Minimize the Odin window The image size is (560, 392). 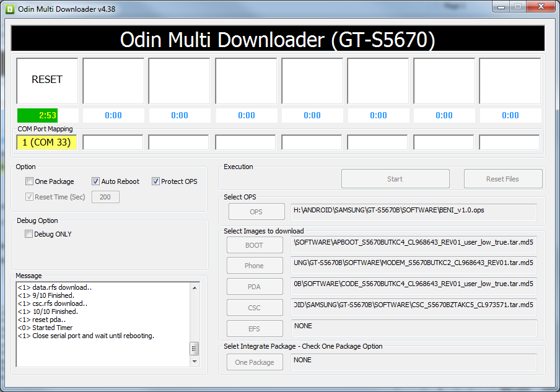pyautogui.click(x=501, y=7)
